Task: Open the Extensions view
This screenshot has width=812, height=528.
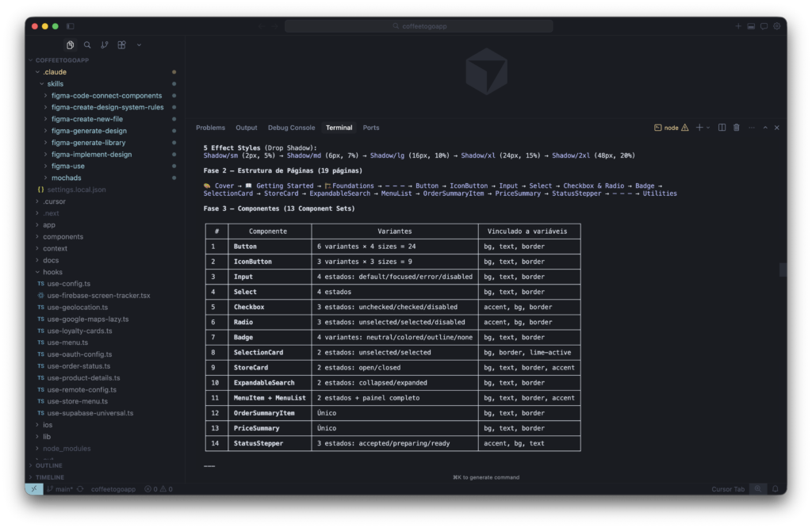Action: (121, 45)
